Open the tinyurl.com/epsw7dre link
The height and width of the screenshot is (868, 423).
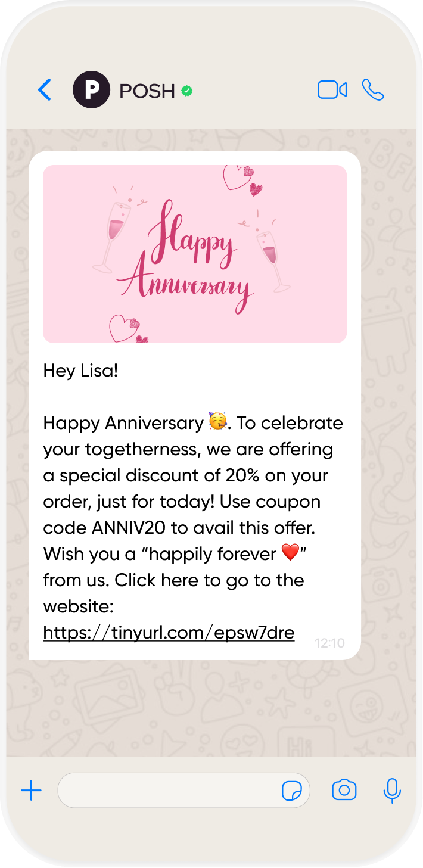click(169, 632)
